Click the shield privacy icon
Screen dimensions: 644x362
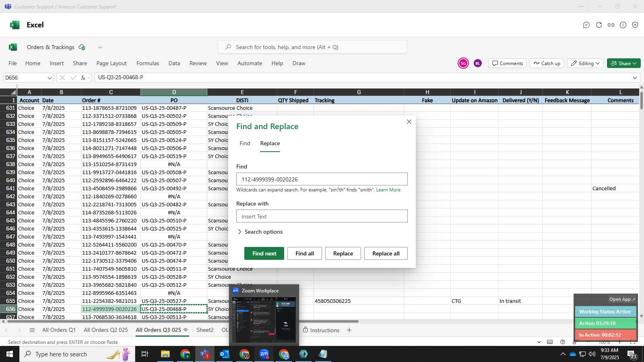click(x=635, y=25)
